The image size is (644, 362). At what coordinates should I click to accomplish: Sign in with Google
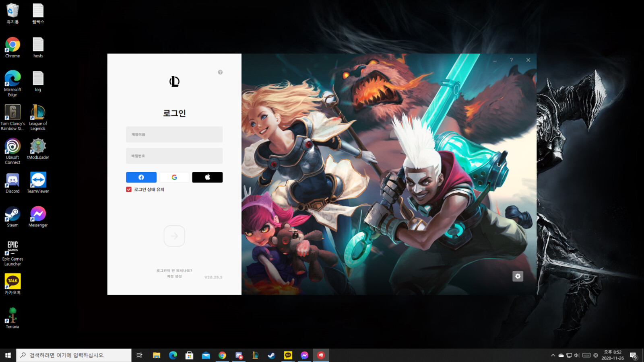coord(174,177)
